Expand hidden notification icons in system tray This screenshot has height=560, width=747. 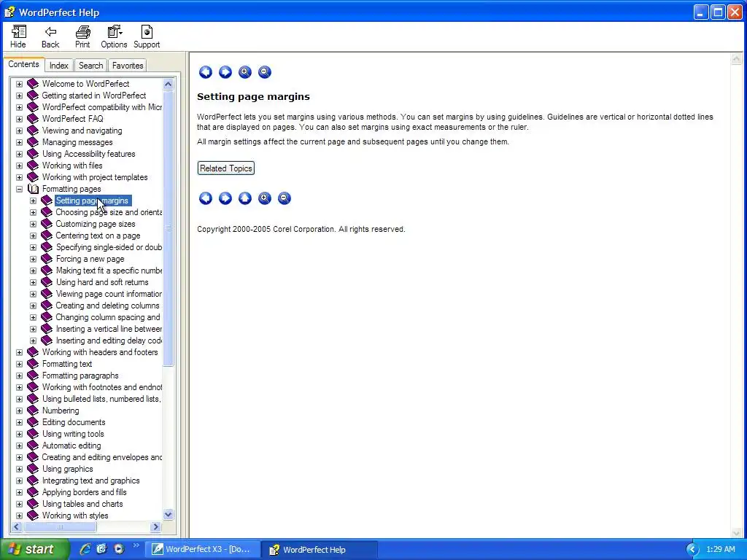pos(692,550)
